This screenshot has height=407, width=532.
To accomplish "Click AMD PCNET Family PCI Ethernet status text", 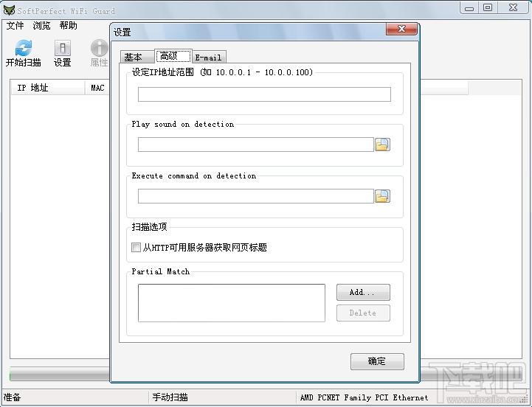I will click(x=364, y=397).
